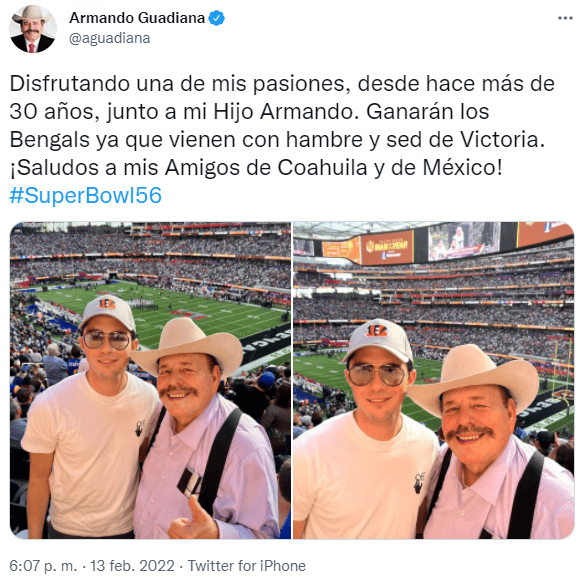Enlarge the right stadium photo
The height and width of the screenshot is (587, 583).
point(433,380)
